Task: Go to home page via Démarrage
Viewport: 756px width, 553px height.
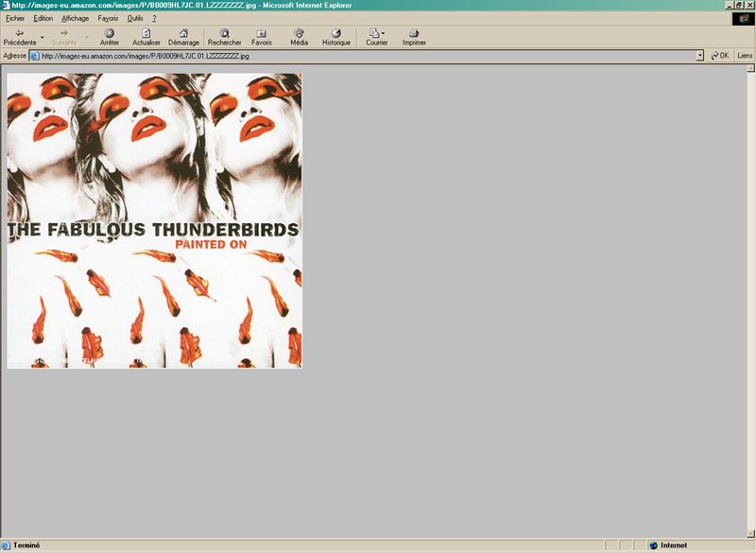Action: click(183, 38)
